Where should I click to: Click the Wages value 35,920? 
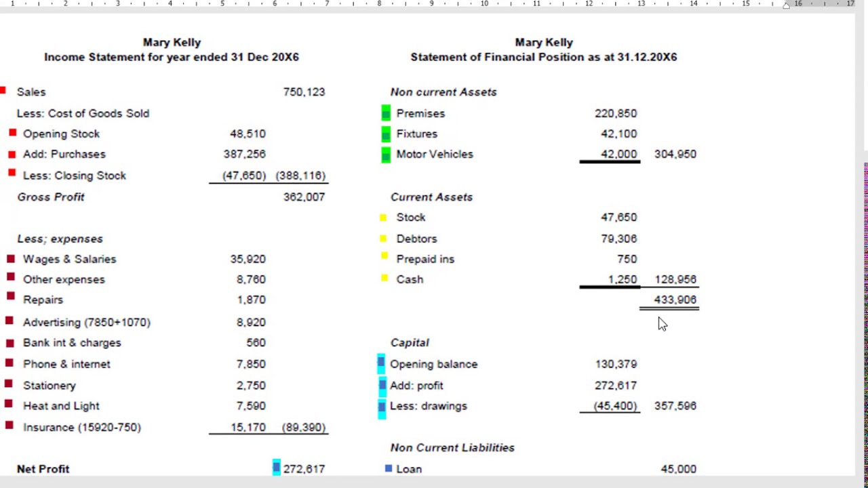coord(248,260)
